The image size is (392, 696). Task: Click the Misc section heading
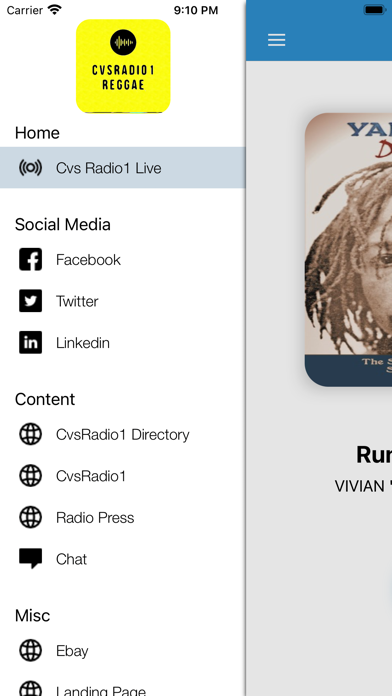click(x=32, y=616)
